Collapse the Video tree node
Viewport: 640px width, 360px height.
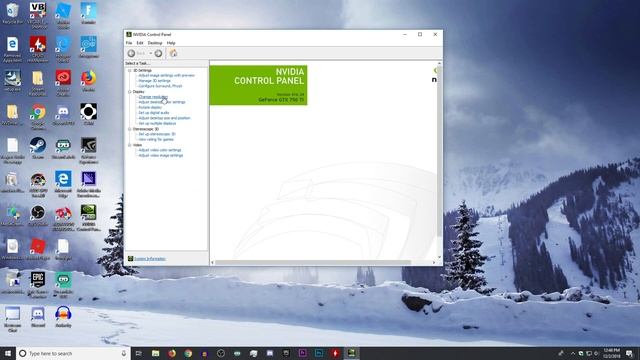tap(130, 145)
